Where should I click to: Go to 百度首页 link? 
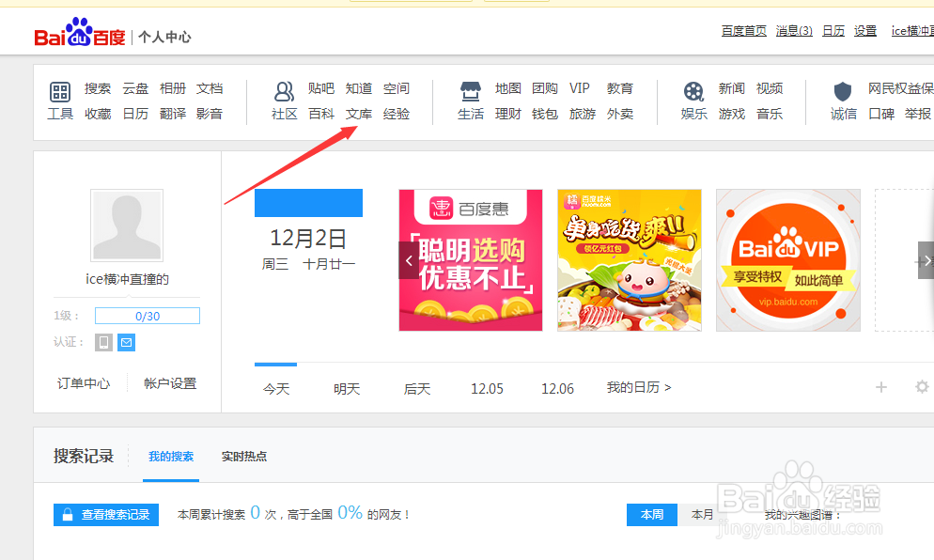(x=744, y=31)
